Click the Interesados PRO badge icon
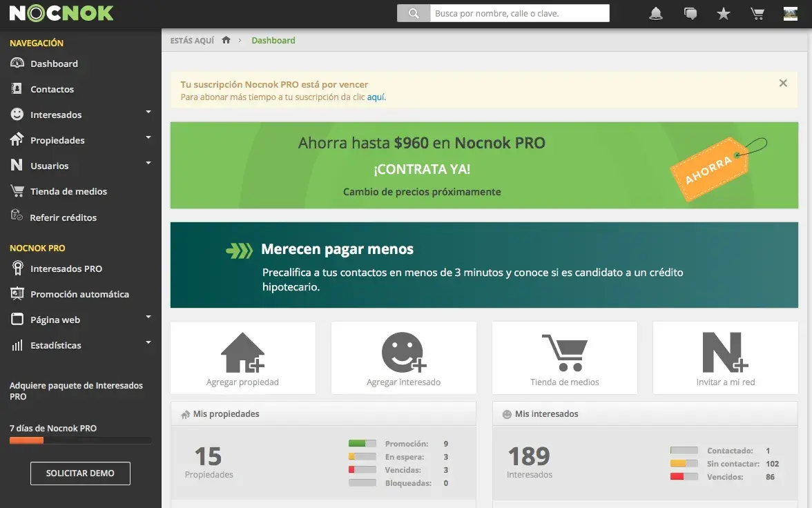Viewport: 812px width, 508px height. coord(18,268)
